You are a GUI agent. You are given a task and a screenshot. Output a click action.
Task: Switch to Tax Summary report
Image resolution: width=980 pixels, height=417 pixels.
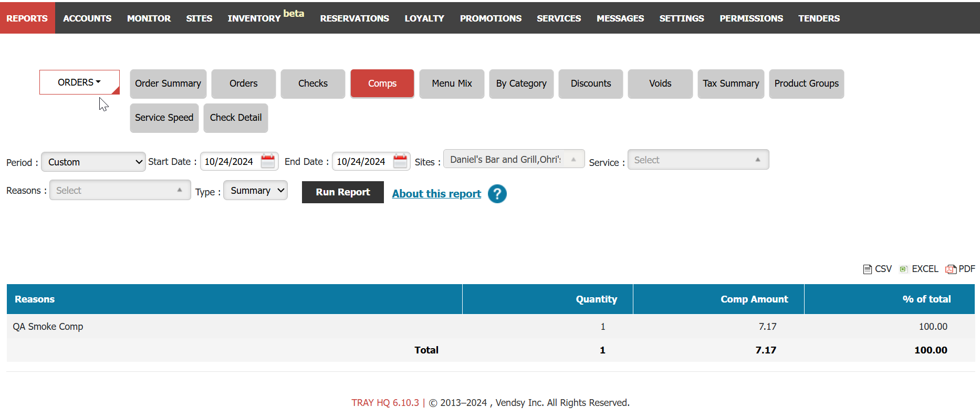[x=731, y=84]
